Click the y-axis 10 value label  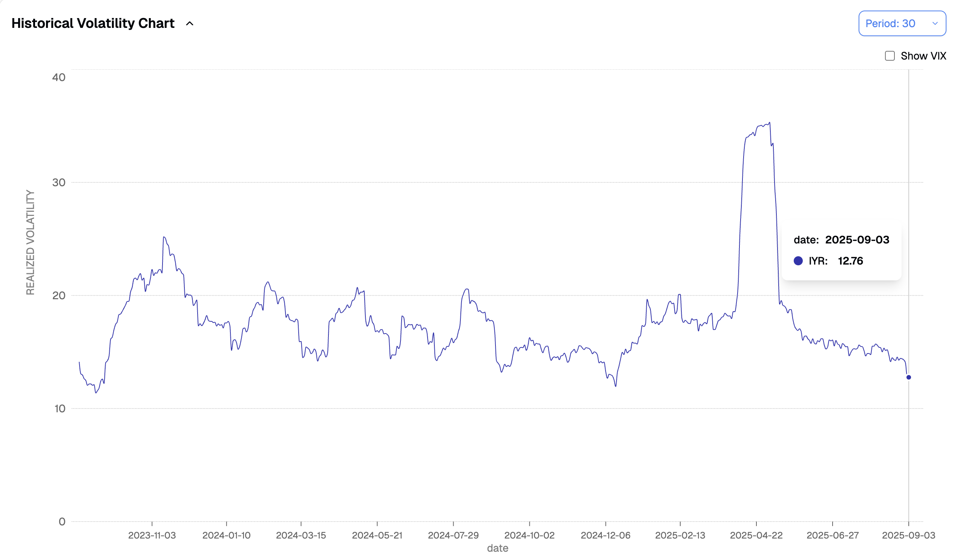(x=60, y=409)
